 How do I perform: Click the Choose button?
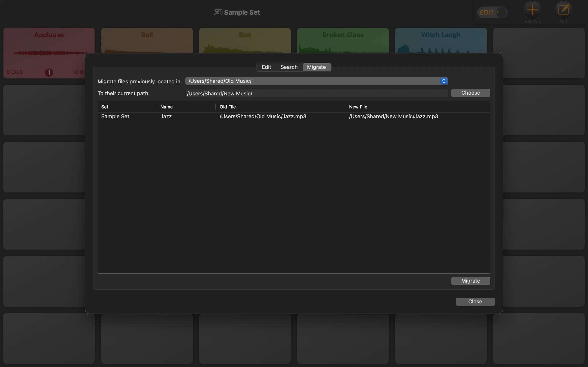click(x=470, y=93)
